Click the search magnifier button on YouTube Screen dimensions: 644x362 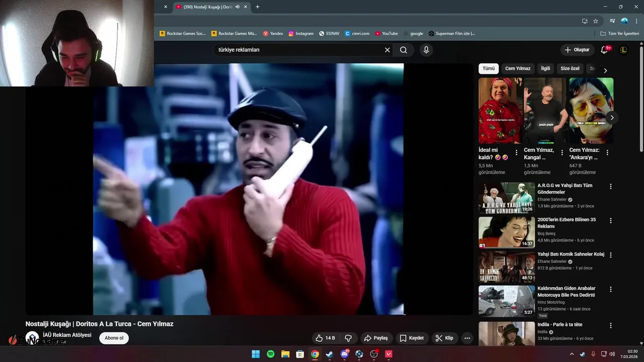coord(404,50)
